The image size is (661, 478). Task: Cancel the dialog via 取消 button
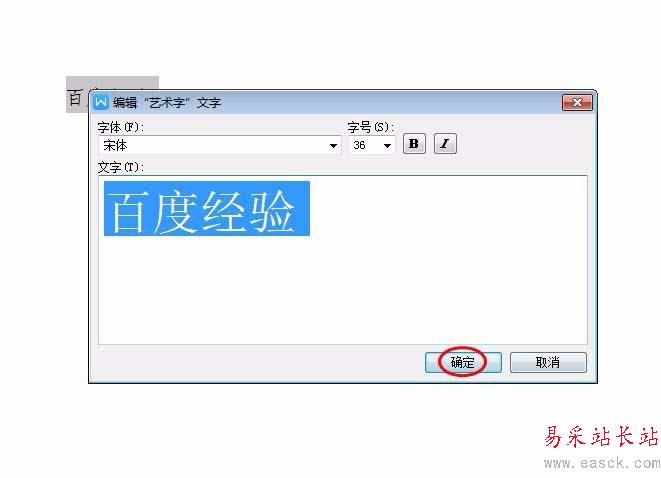[x=548, y=363]
